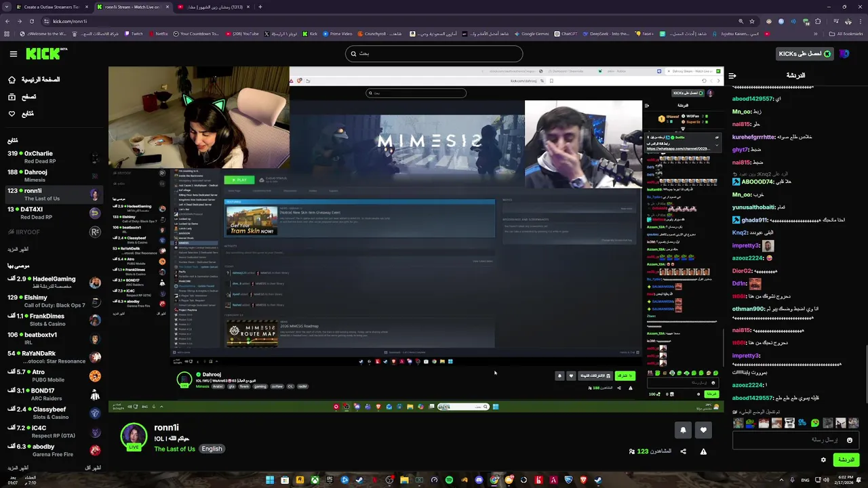
Task: Click the Kick search box
Action: point(434,54)
